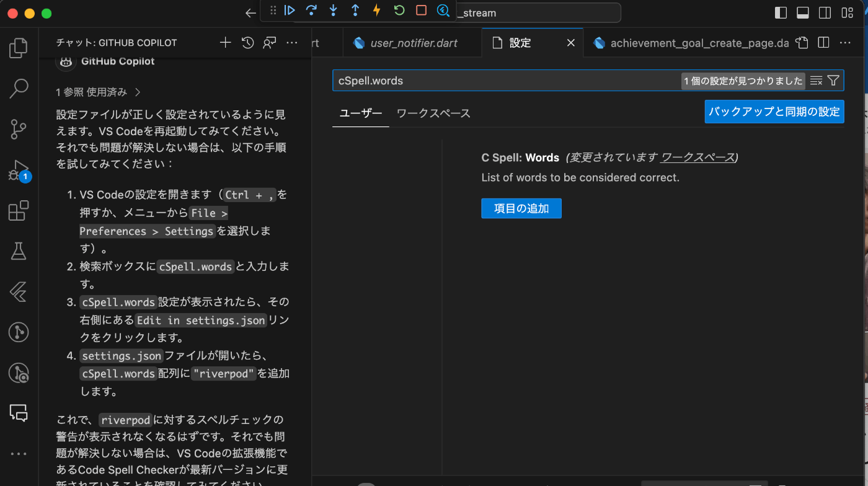
Task: Start a new chat with the plus icon
Action: [x=226, y=43]
